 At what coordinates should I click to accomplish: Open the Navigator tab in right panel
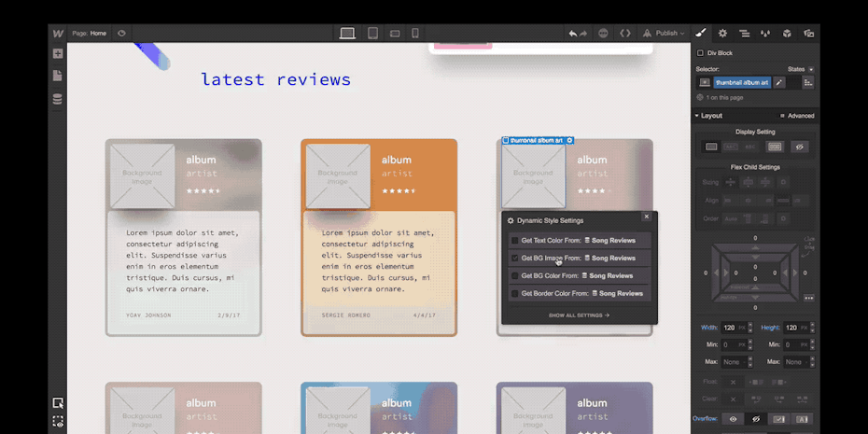pos(744,34)
